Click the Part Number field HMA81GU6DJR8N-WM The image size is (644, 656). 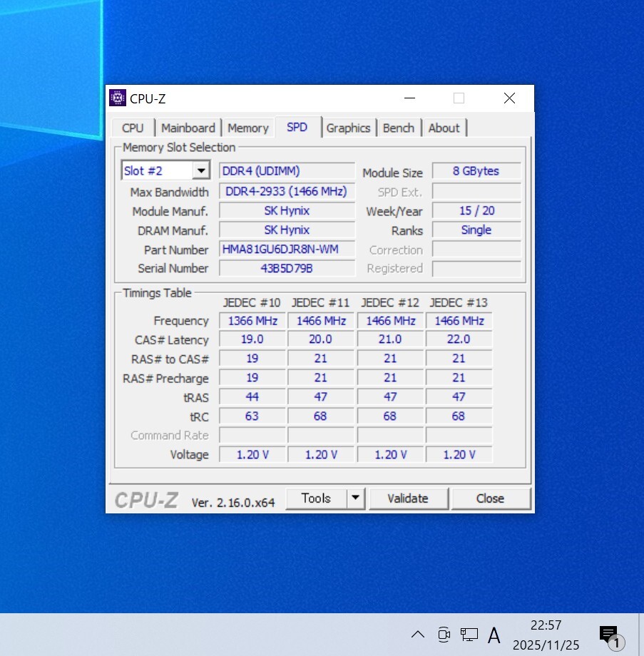[287, 250]
